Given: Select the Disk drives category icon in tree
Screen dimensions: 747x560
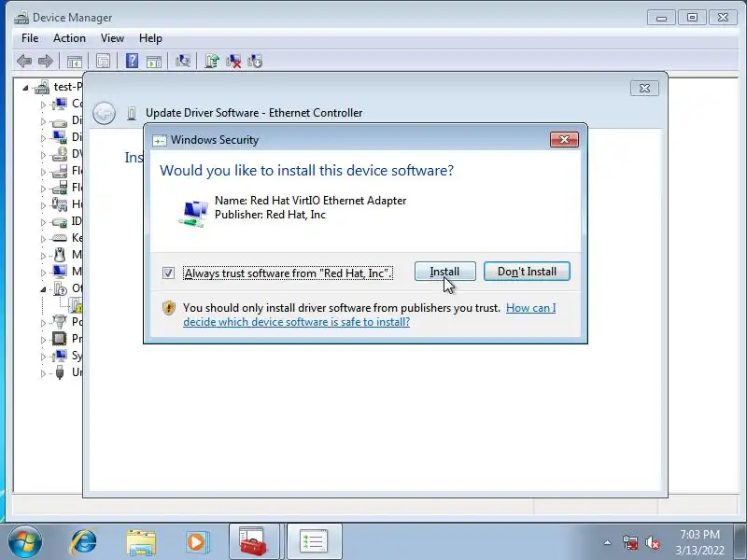Looking at the screenshot, I should pos(60,121).
